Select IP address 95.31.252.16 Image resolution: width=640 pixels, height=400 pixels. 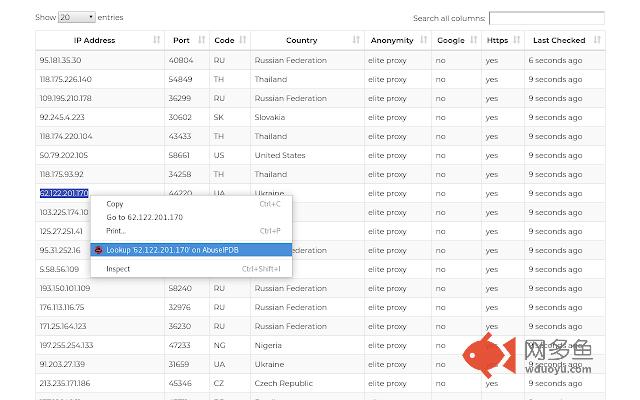point(60,250)
